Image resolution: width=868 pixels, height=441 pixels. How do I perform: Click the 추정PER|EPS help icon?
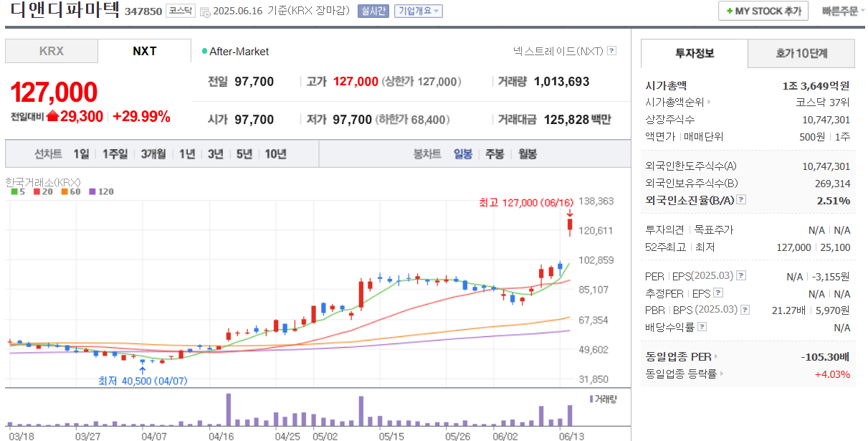717,292
